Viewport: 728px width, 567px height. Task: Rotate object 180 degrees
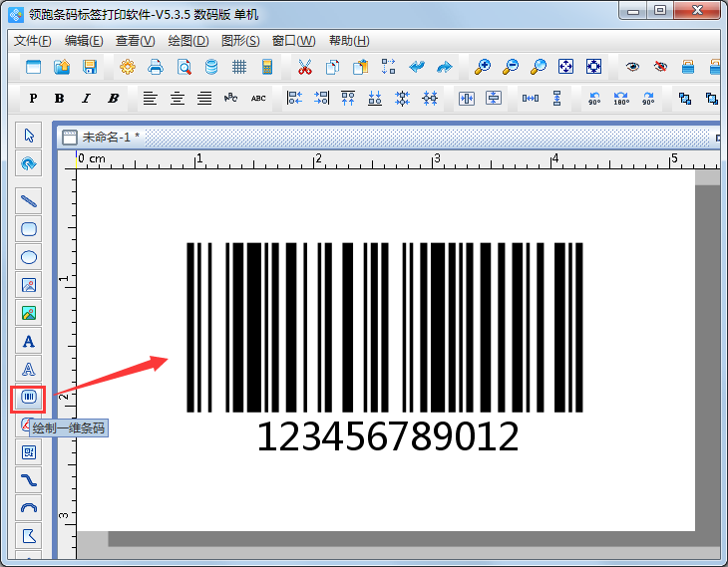pyautogui.click(x=621, y=99)
